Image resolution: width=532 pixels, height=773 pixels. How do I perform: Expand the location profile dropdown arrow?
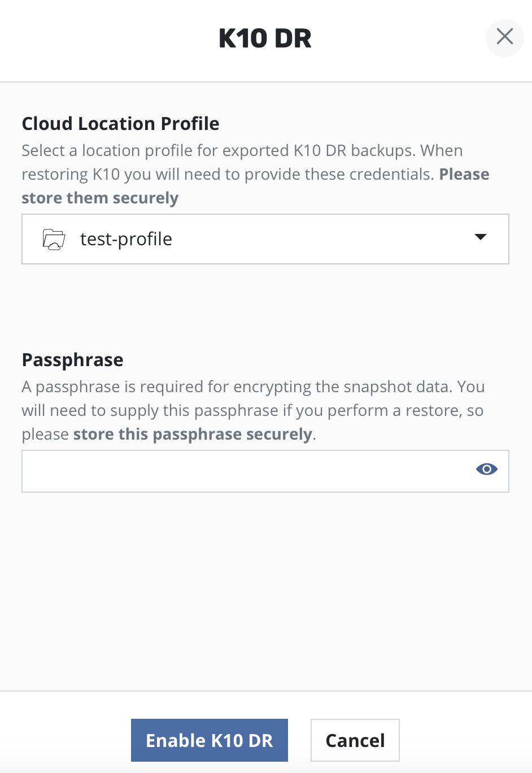pyautogui.click(x=480, y=237)
